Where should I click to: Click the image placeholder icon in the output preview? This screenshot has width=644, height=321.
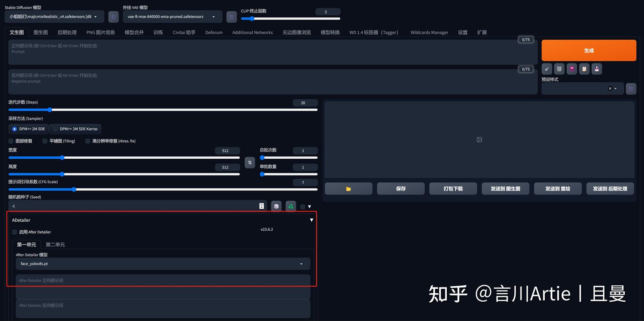point(479,140)
